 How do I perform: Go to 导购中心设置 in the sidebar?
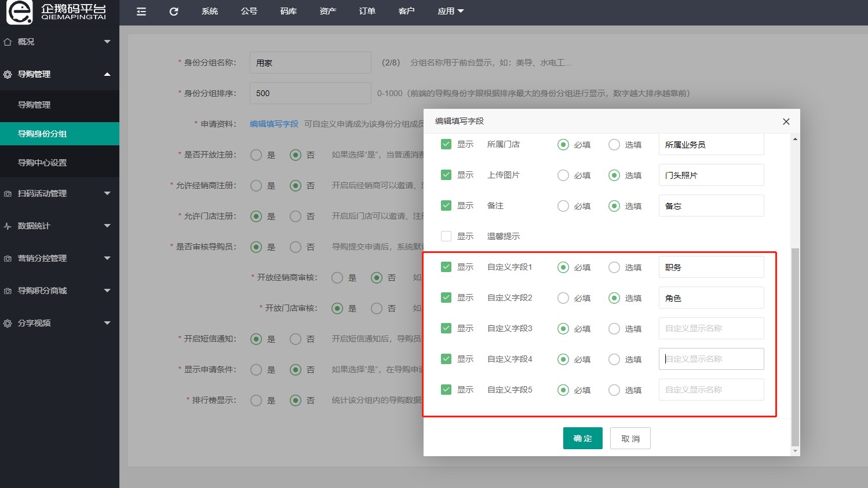click(42, 163)
